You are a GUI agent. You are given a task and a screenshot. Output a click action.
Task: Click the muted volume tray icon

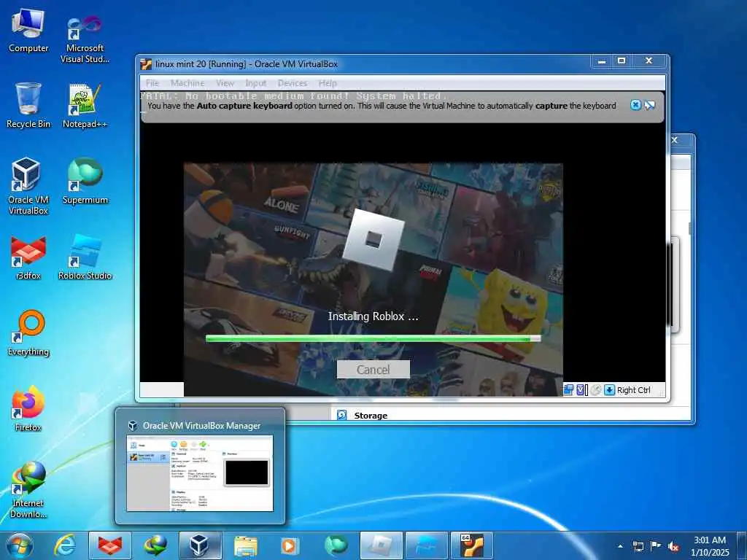click(673, 547)
